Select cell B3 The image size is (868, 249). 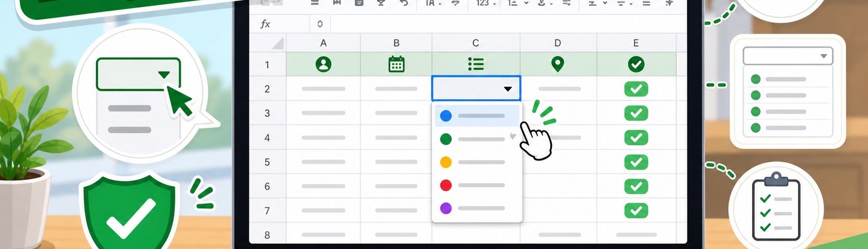[396, 113]
